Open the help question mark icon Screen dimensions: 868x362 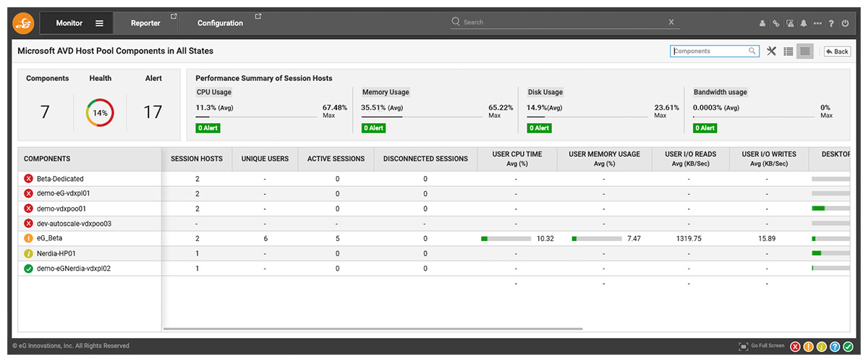click(x=831, y=23)
